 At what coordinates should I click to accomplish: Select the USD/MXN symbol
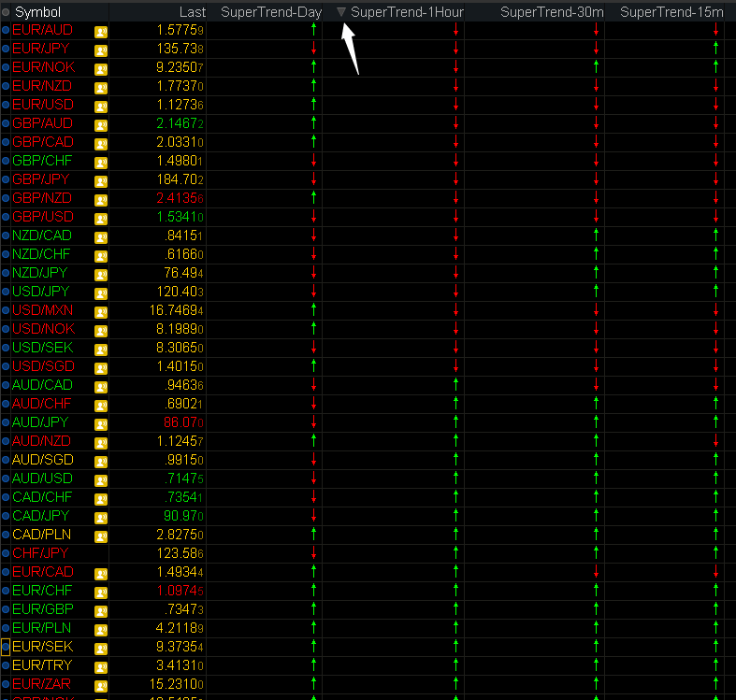42,310
